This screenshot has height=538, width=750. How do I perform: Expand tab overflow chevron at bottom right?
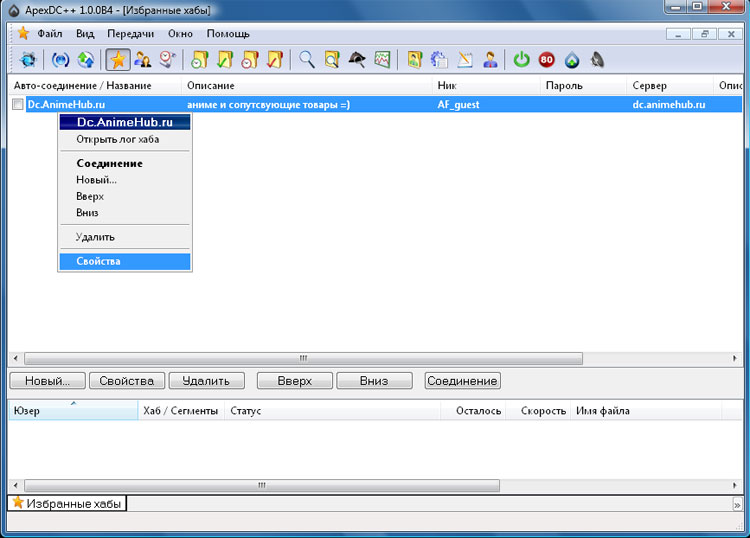737,505
